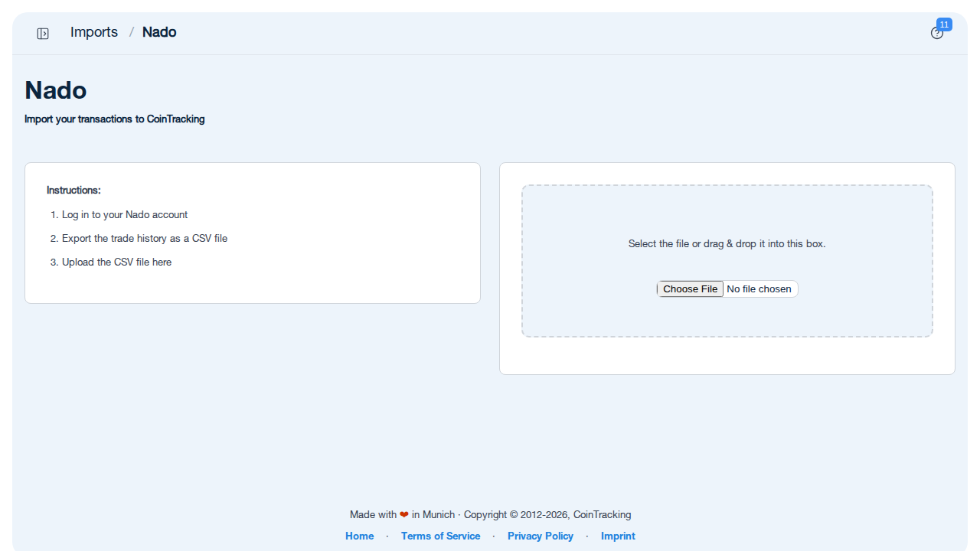Toggle the sidebar panel icon
Screen dimensions: 980x551
pos(43,33)
